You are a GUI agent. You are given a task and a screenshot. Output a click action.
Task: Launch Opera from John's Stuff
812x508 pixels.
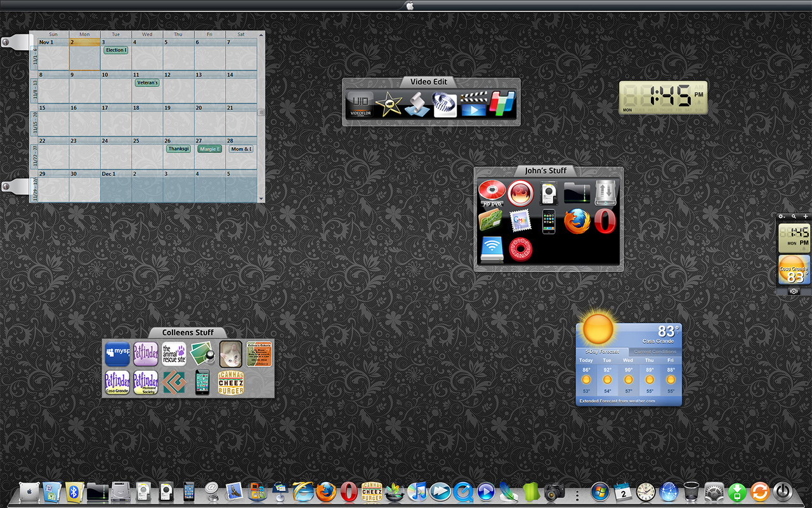tap(605, 221)
